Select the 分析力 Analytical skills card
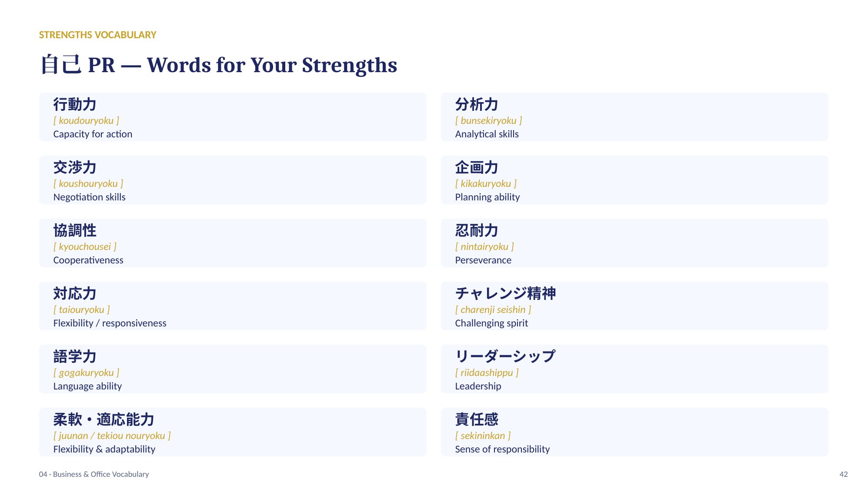 pos(634,117)
